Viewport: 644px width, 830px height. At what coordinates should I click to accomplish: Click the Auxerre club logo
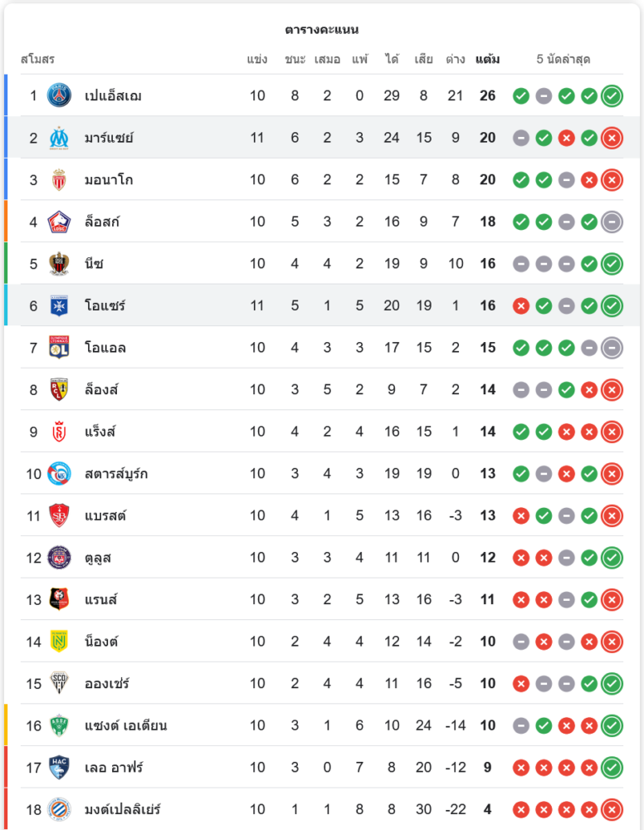coord(59,305)
